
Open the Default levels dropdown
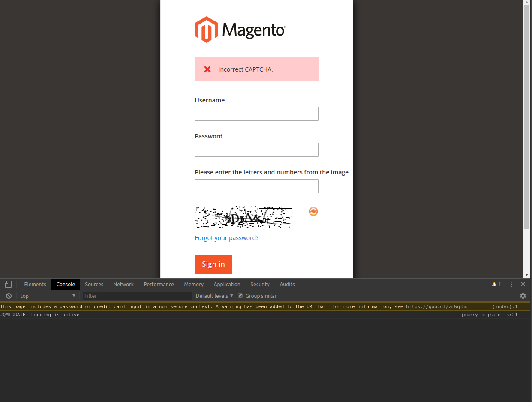click(213, 296)
